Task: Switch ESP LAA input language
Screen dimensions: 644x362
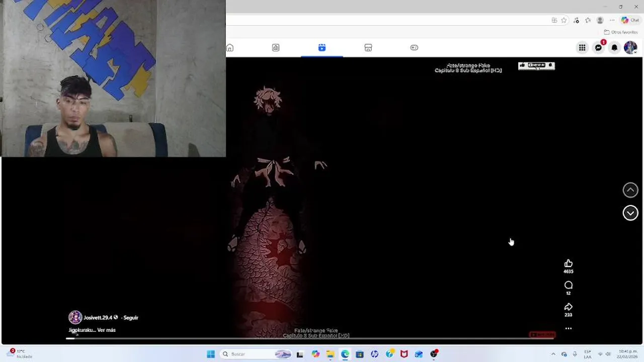Action: click(588, 354)
